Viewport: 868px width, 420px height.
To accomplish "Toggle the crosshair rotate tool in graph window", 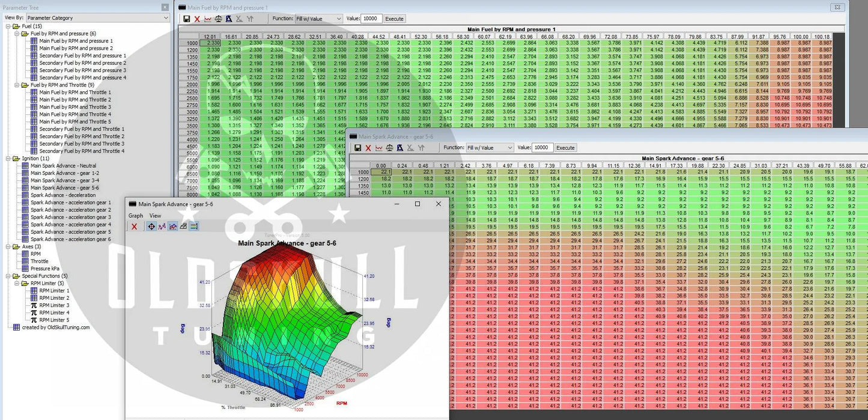I will click(x=151, y=227).
